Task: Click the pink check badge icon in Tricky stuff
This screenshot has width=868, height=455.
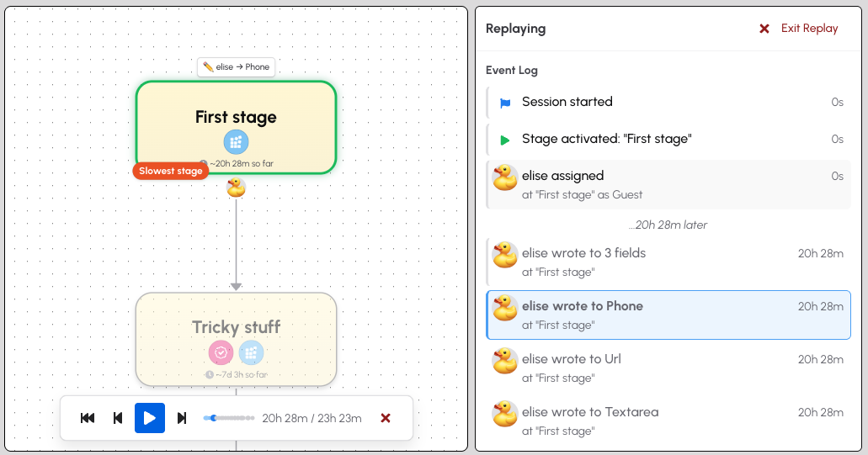Action: pyautogui.click(x=221, y=352)
